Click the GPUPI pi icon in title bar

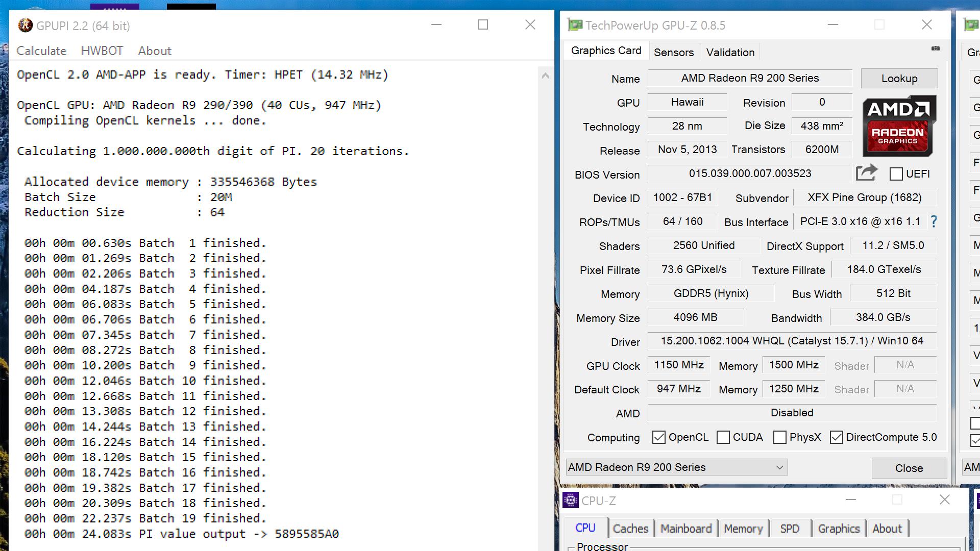point(25,25)
